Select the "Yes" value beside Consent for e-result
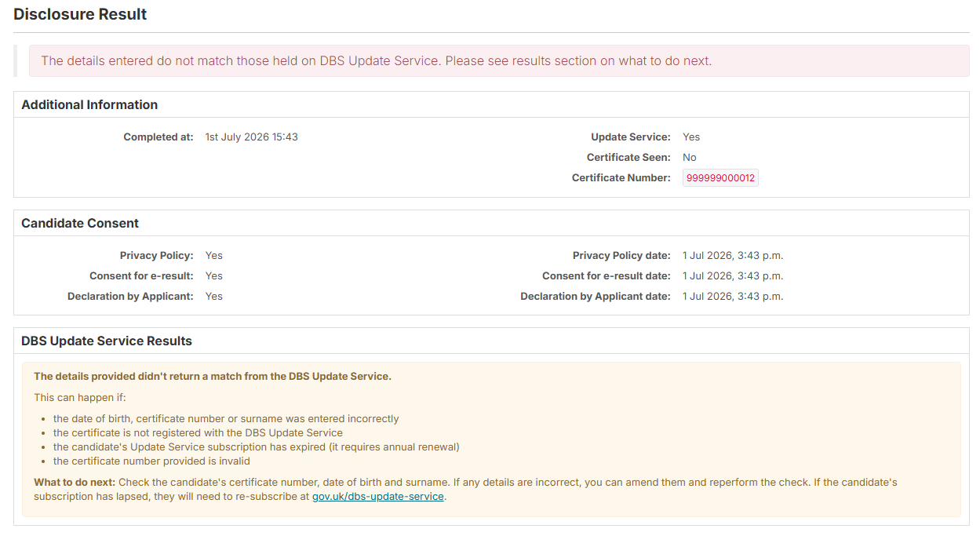Viewport: 980px width, 536px height. 214,276
